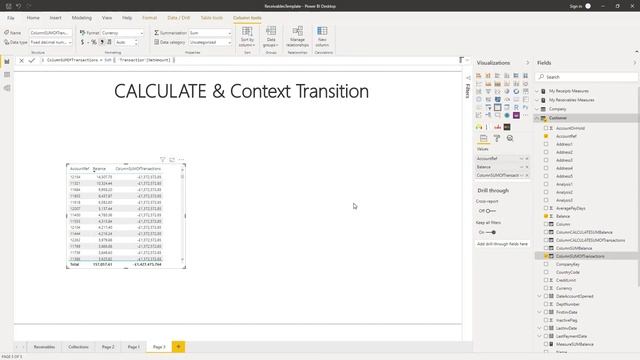
Task: Click the Fields Search box
Action: pyautogui.click(x=586, y=77)
